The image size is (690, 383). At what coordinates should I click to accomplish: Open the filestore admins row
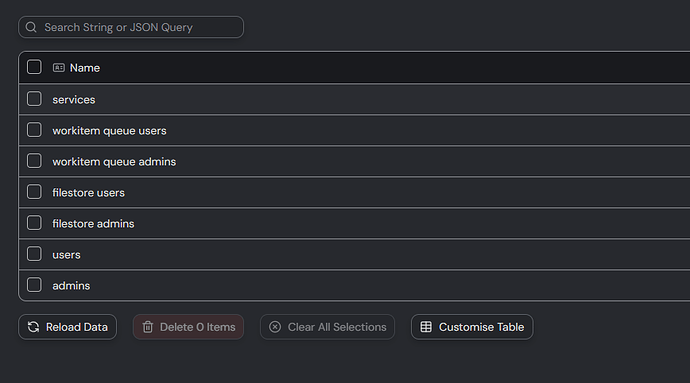click(x=93, y=224)
